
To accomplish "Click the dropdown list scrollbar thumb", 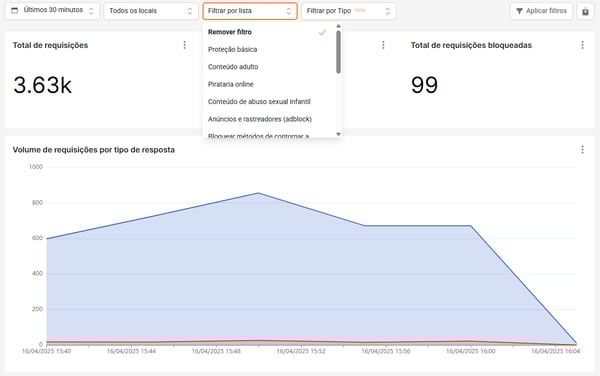I will [338, 52].
